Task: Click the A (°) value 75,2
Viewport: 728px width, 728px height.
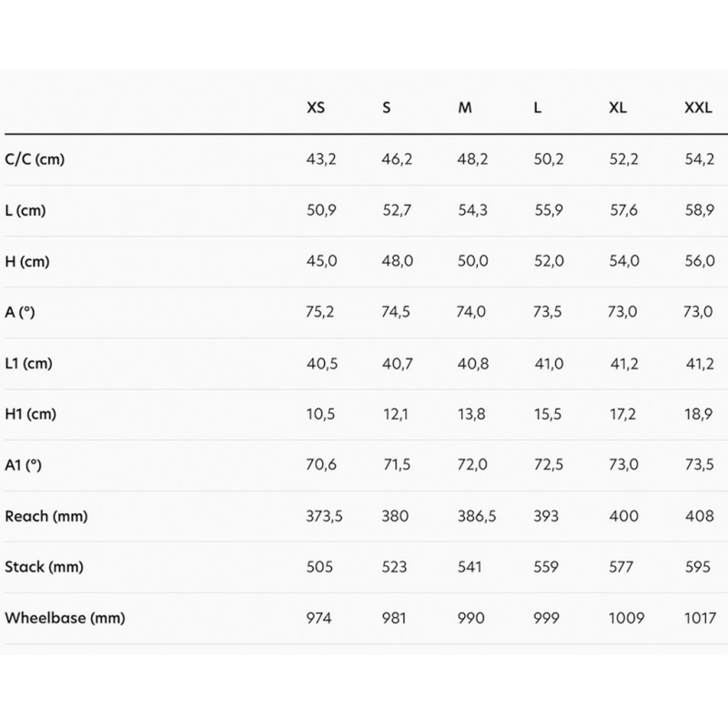Action: tap(321, 312)
